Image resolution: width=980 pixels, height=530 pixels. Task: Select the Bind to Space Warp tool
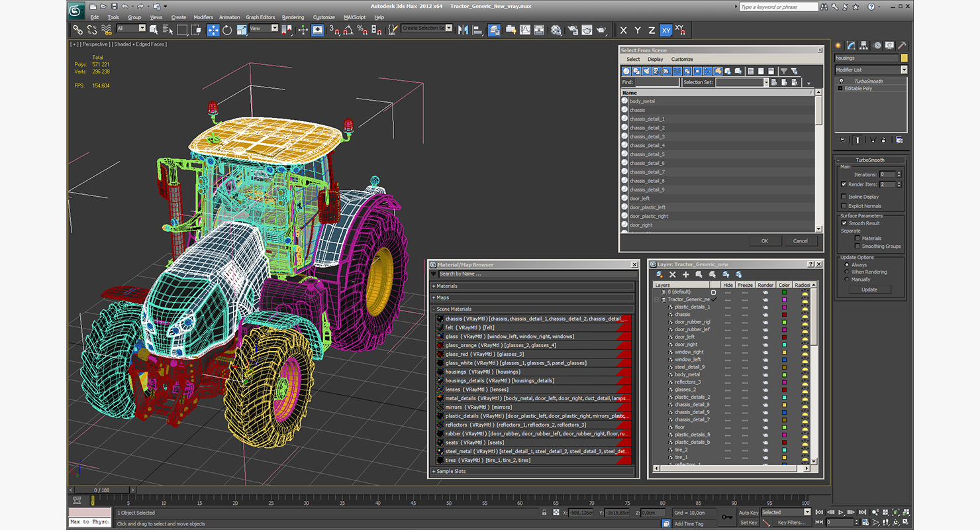pyautogui.click(x=107, y=30)
